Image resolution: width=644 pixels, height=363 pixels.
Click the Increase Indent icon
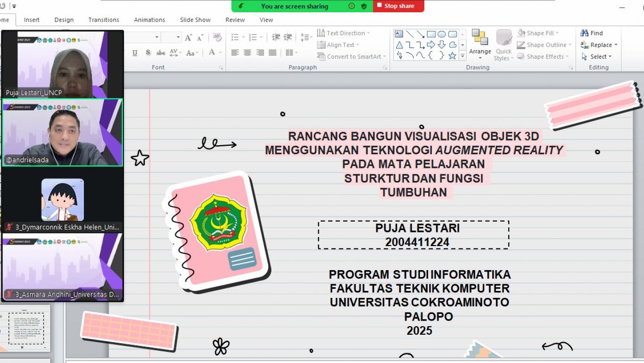click(288, 37)
